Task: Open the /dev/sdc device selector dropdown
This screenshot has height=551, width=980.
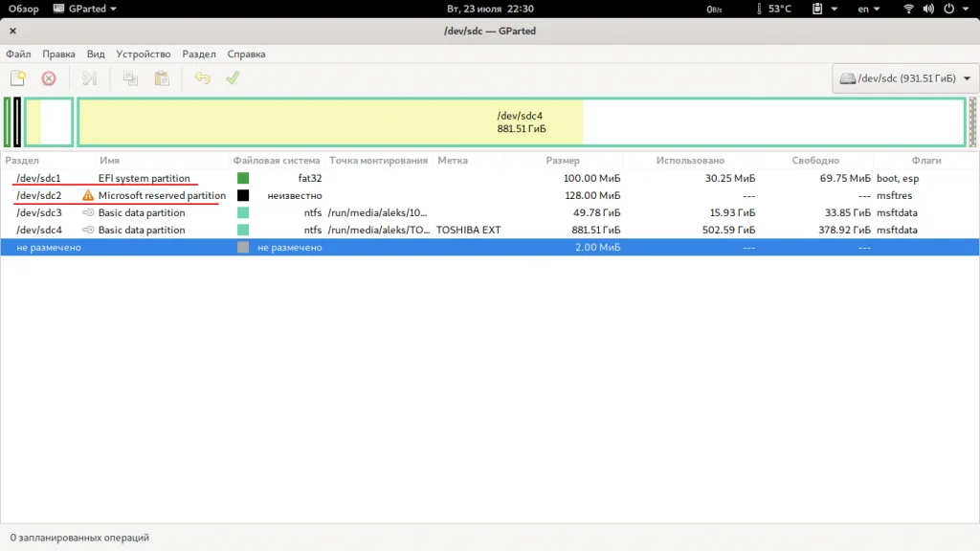Action: [x=904, y=78]
